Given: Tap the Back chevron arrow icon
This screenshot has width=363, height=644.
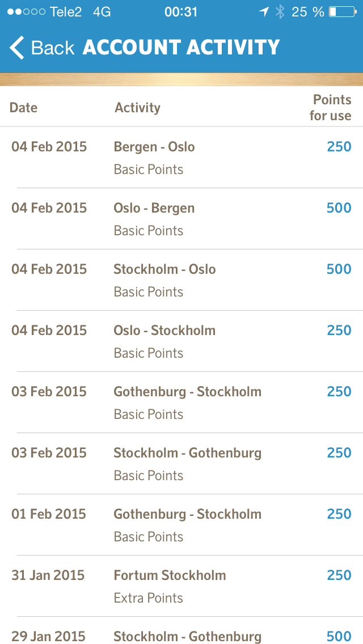Looking at the screenshot, I should pos(17,48).
